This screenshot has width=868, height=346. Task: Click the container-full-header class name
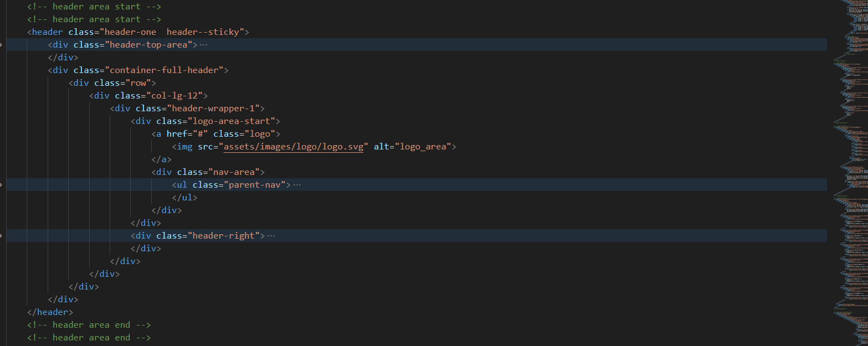pyautogui.click(x=167, y=70)
